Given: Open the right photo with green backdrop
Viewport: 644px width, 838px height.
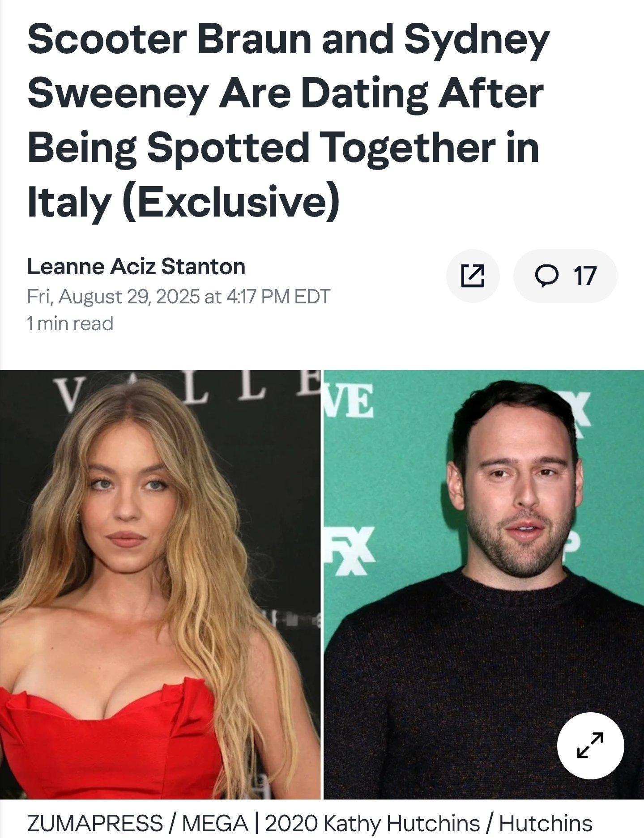Looking at the screenshot, I should tap(483, 584).
